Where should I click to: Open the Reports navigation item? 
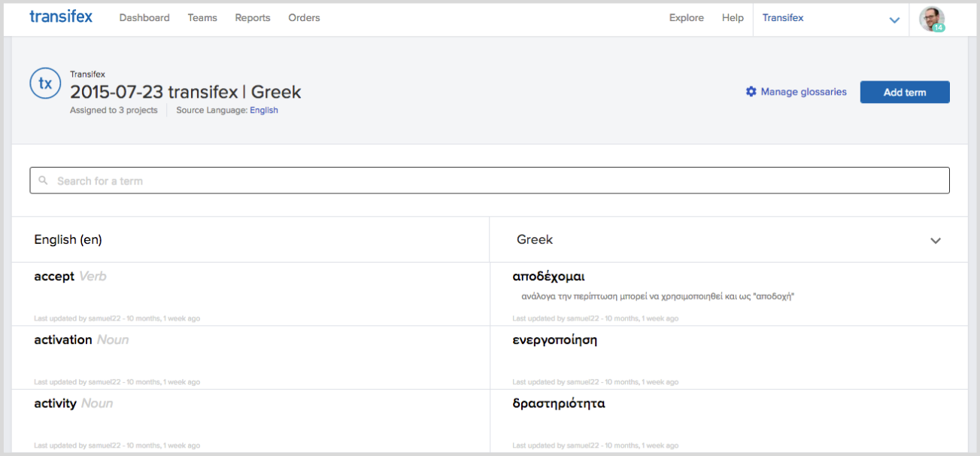[x=253, y=18]
